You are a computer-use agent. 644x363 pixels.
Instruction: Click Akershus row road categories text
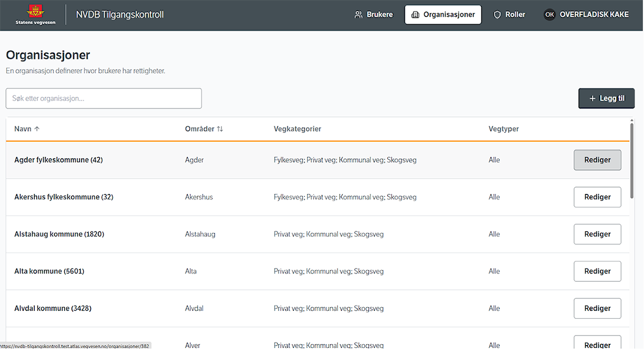pyautogui.click(x=345, y=197)
